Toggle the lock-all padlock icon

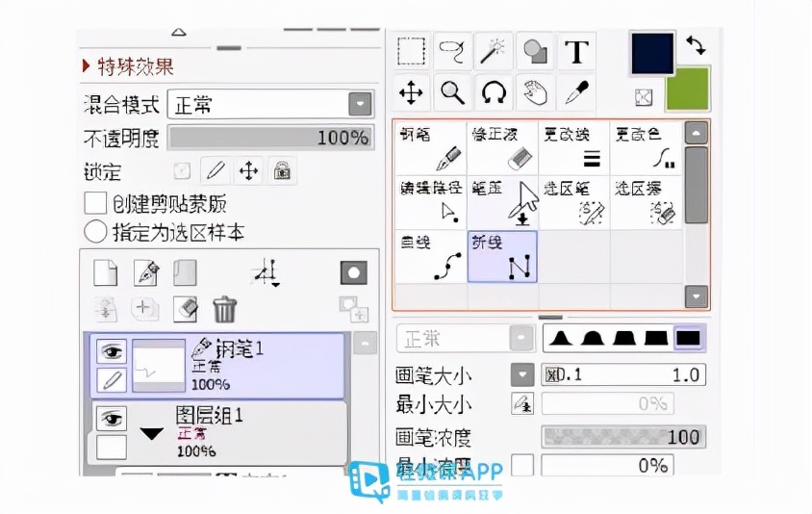pyautogui.click(x=282, y=170)
